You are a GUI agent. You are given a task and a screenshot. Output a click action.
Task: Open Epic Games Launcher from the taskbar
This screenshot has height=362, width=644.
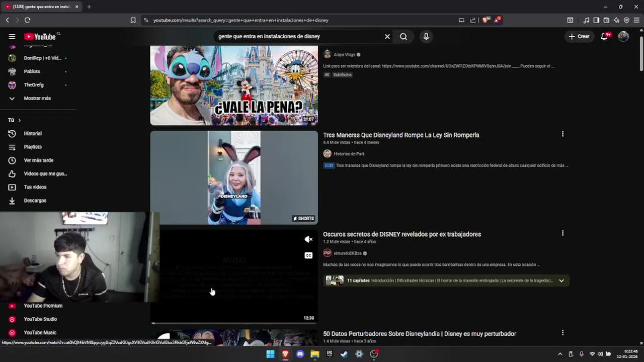pos(330,354)
